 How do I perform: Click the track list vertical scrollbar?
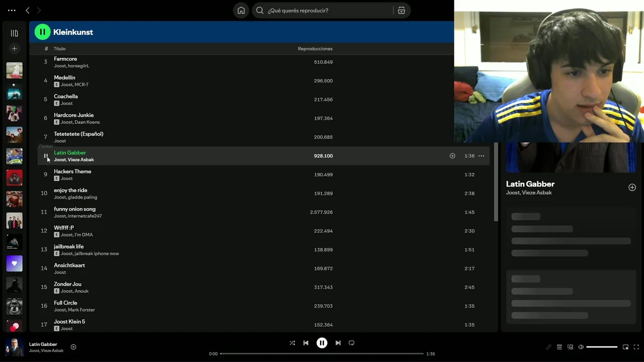click(496, 182)
